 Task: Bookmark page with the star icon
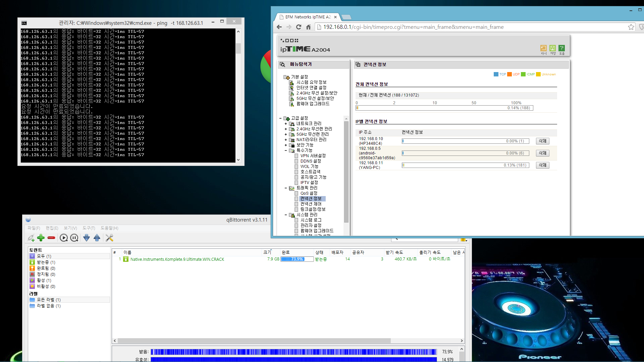click(631, 27)
